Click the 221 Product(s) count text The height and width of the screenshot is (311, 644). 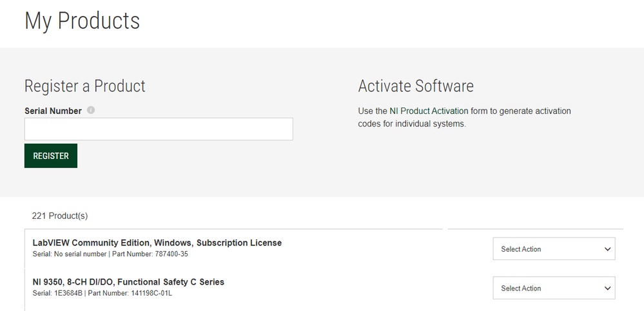[59, 216]
